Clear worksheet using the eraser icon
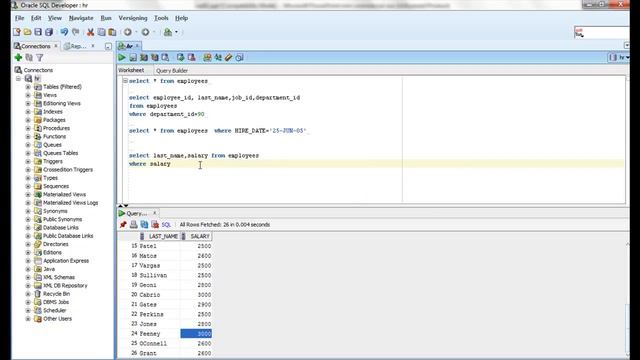The image size is (640, 360). (229, 58)
